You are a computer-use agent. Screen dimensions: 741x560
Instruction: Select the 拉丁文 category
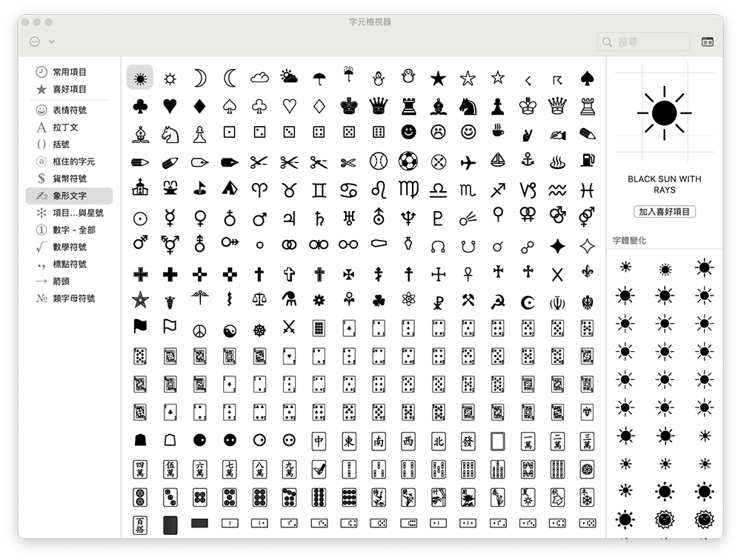click(x=70, y=127)
